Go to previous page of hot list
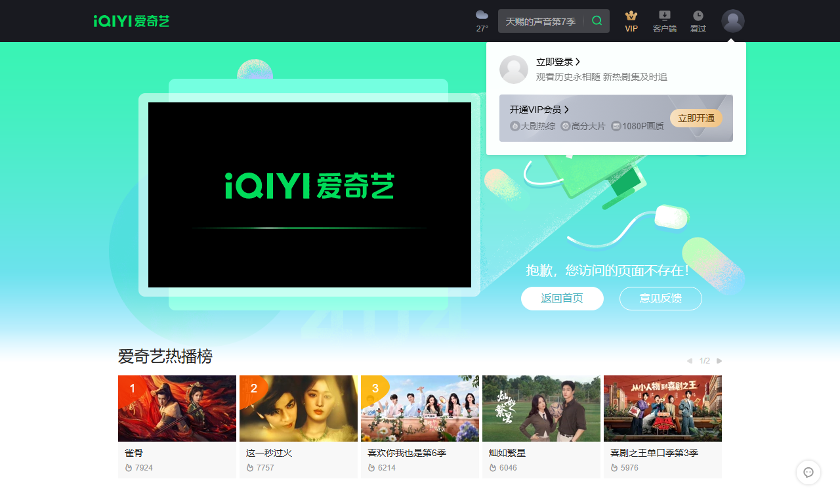This screenshot has width=840, height=504. tap(690, 361)
